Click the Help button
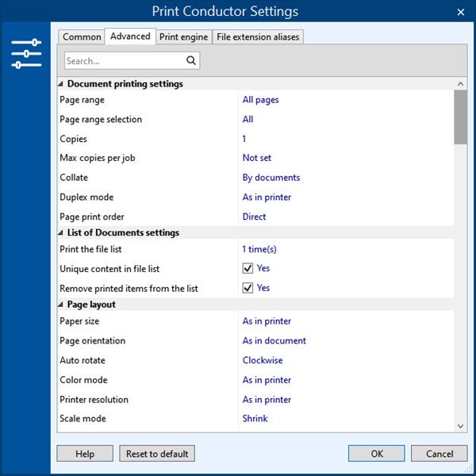Image resolution: width=476 pixels, height=476 pixels. coord(85,454)
